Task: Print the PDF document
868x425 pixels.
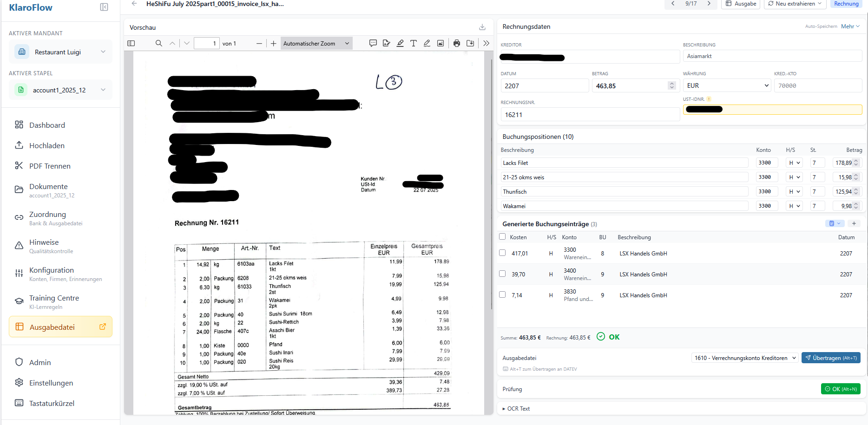Action: point(457,43)
